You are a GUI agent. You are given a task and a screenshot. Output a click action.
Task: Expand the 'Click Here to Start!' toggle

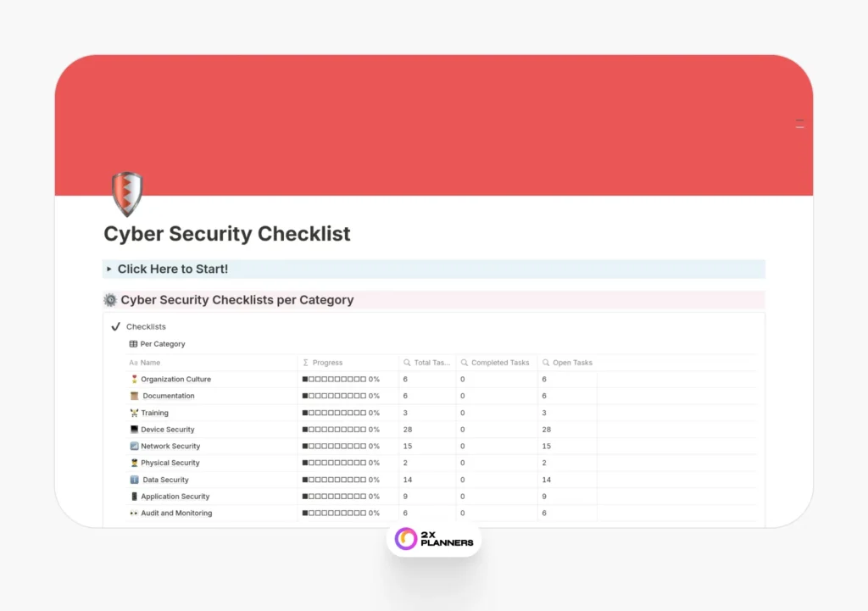pyautogui.click(x=109, y=269)
